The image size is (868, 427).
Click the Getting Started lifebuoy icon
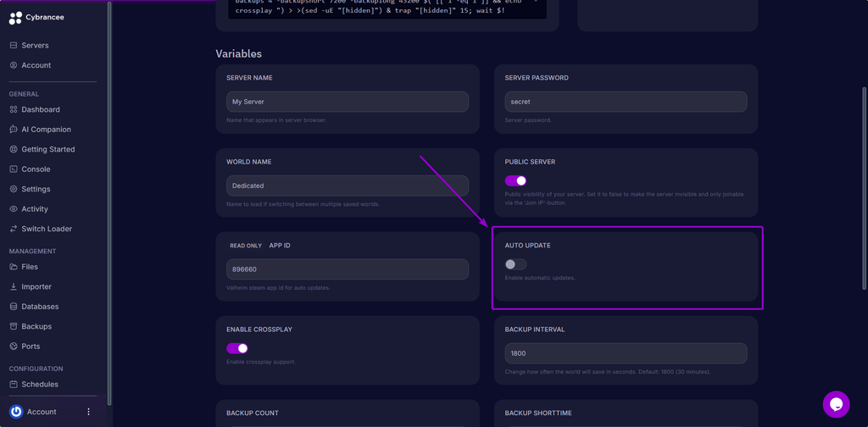14,149
